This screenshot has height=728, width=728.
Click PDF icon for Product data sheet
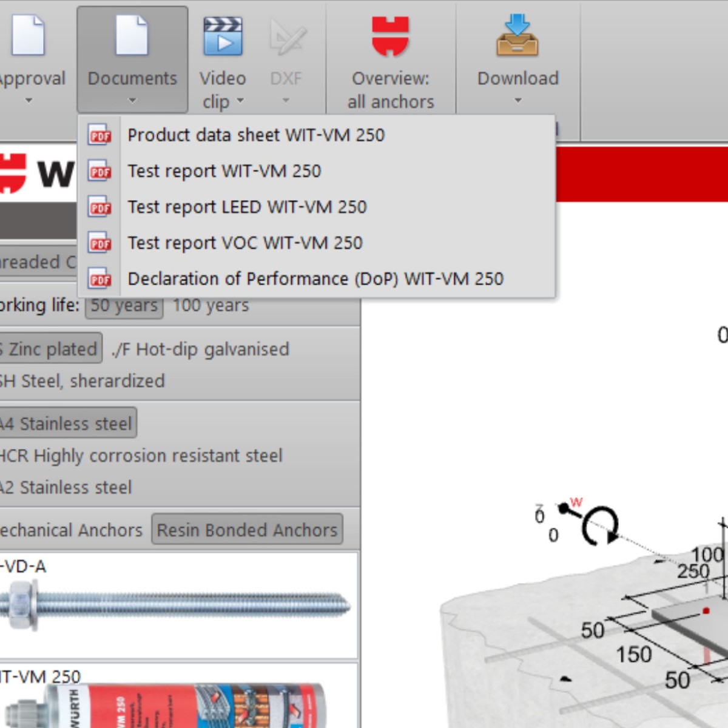click(100, 135)
